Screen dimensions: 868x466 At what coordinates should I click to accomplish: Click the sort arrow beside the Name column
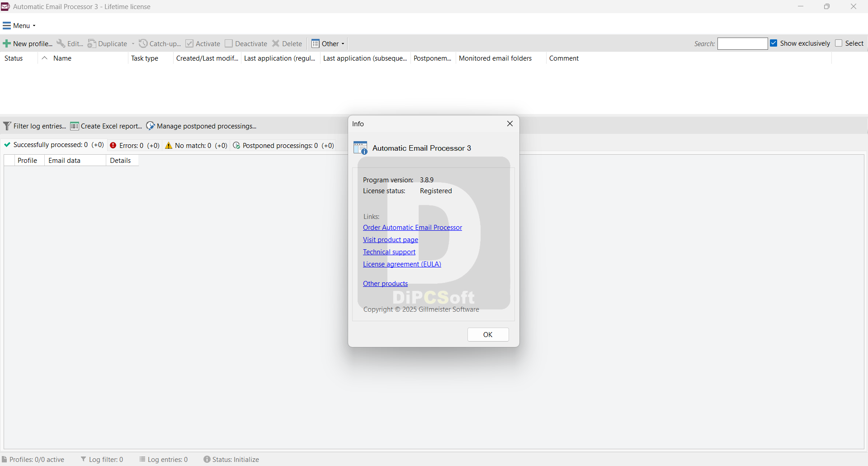point(44,58)
